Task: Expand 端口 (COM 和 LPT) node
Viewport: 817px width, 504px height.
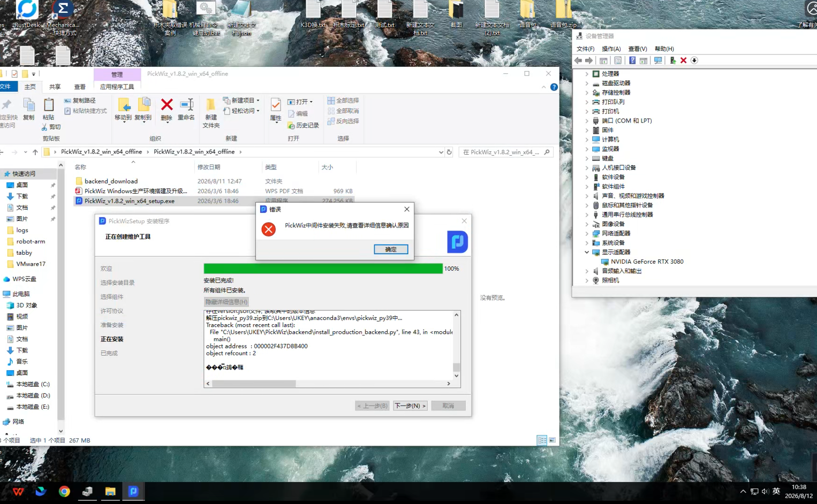Action: click(x=587, y=121)
